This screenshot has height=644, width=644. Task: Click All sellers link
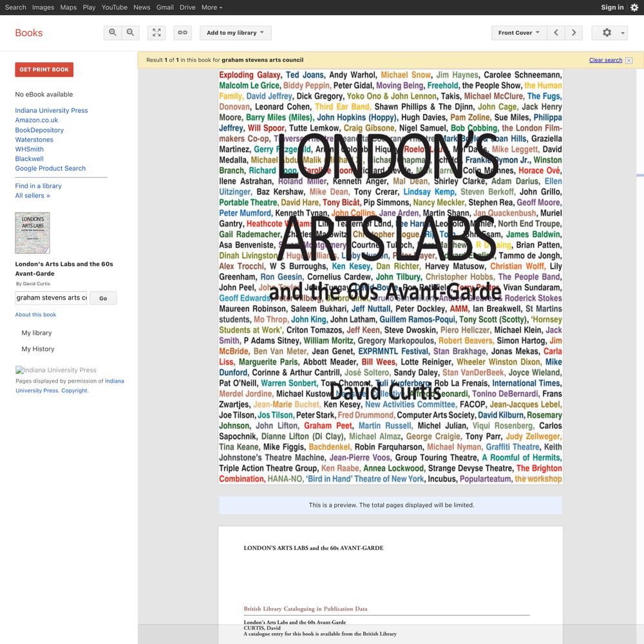click(x=32, y=196)
